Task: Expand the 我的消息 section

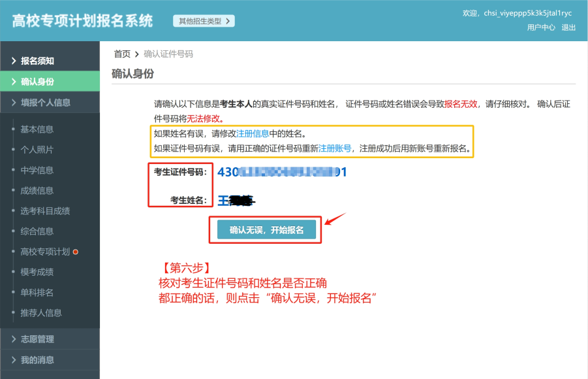Action: click(37, 360)
